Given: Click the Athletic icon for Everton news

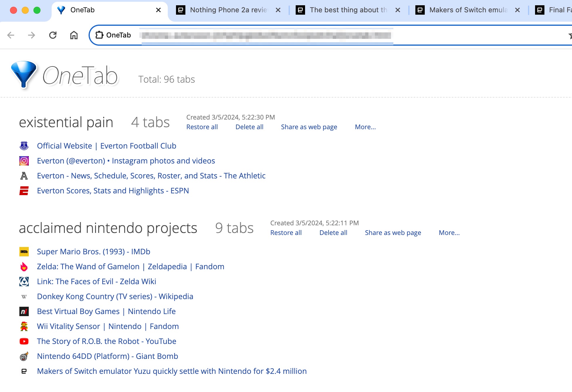Looking at the screenshot, I should (x=24, y=175).
